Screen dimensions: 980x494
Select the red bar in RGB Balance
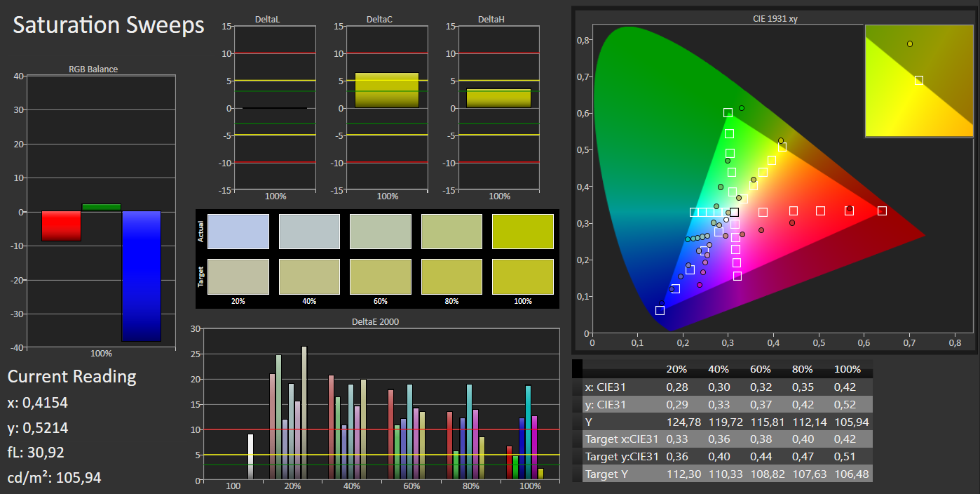tap(61, 226)
